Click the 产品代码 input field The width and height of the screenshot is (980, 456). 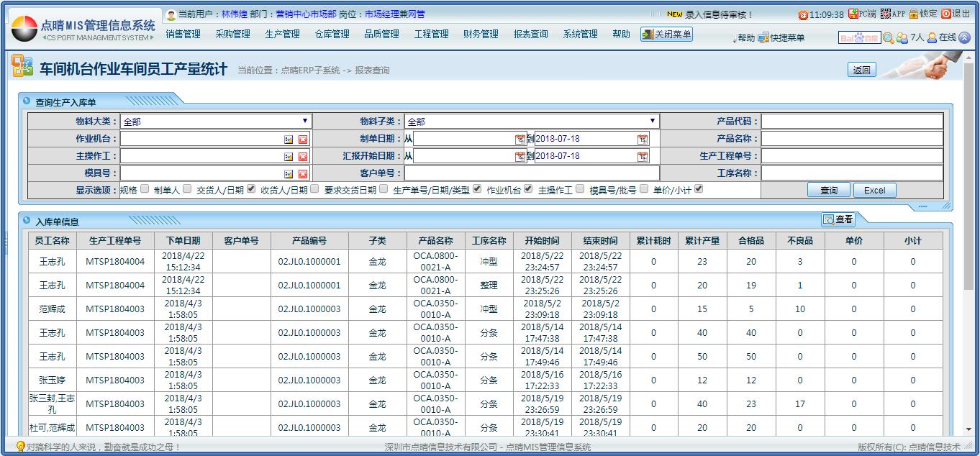[852, 122]
